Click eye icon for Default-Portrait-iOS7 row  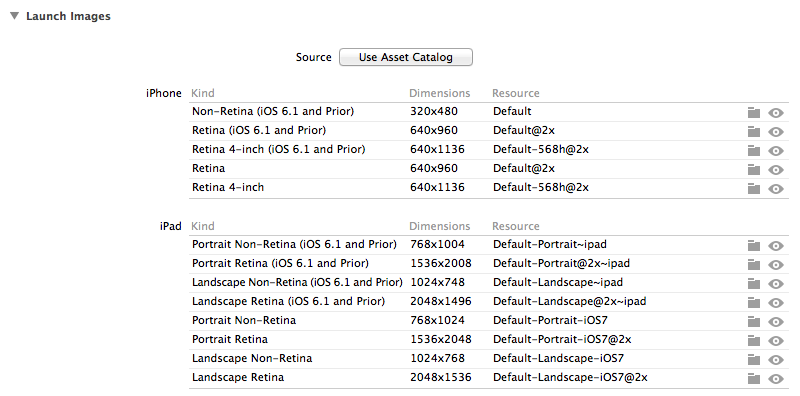(776, 321)
